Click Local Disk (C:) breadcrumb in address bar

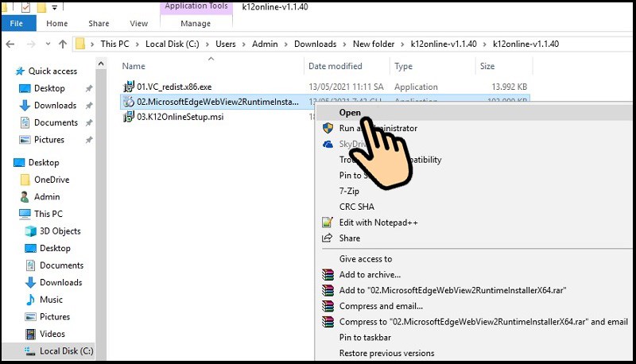pos(172,44)
